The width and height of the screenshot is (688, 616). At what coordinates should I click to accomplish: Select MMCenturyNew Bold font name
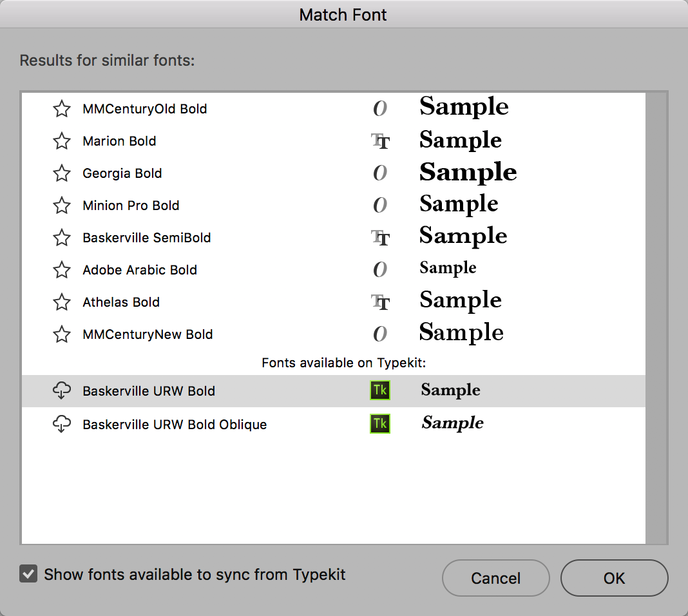point(148,334)
